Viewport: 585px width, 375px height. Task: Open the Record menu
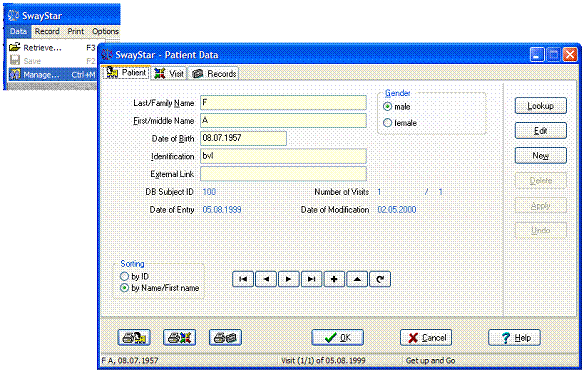[47, 31]
